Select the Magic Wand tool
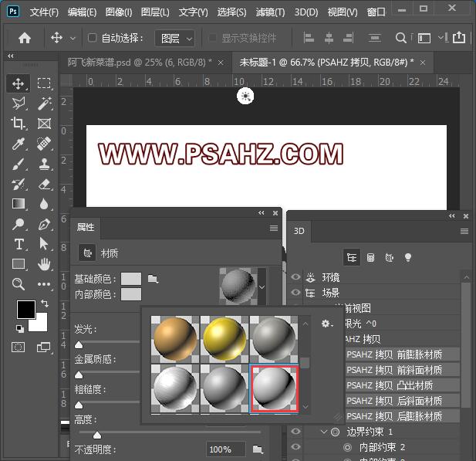 pos(44,103)
